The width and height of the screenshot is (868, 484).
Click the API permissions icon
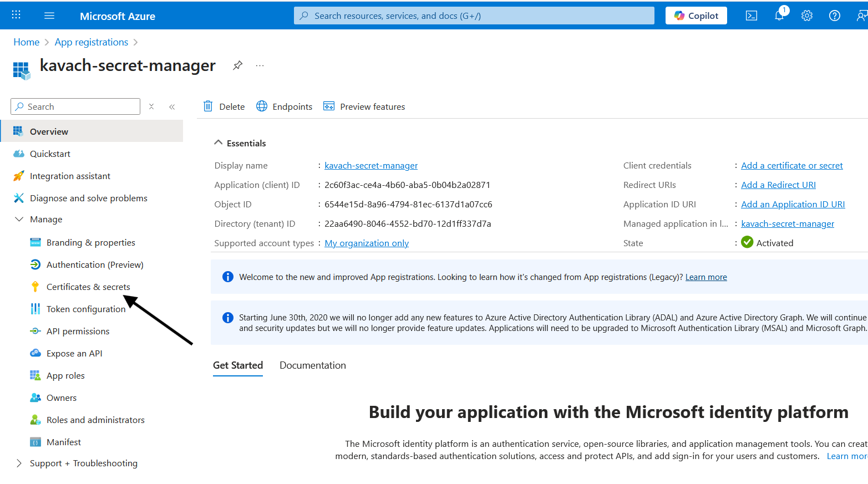[35, 331]
